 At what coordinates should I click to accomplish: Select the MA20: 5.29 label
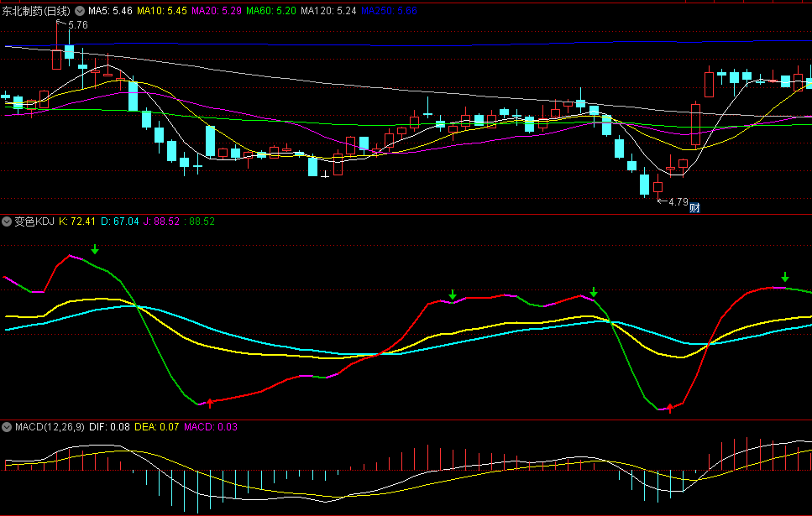[217, 11]
